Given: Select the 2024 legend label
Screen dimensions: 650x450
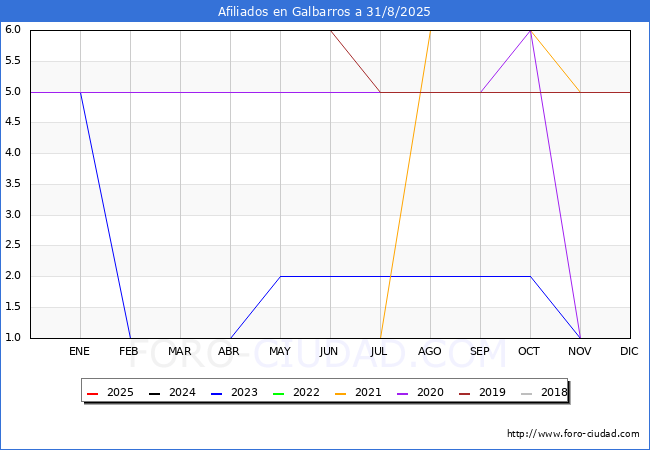Looking at the screenshot, I should point(182,392).
